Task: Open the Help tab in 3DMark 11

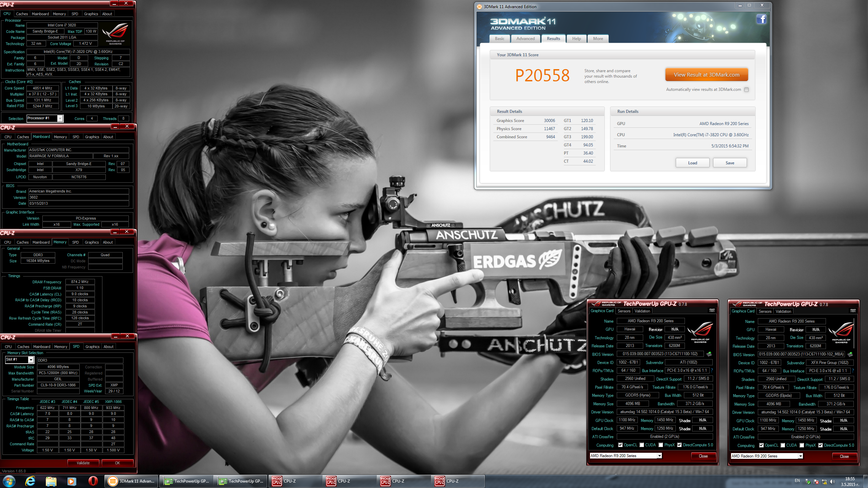Action: pyautogui.click(x=576, y=39)
